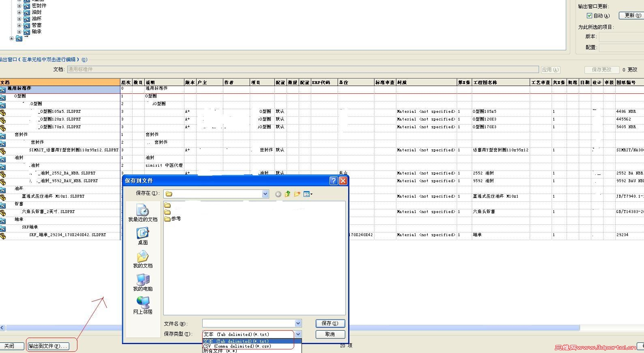644x353 pixels.
Task: Click the part icon for O型圈120x3.SLDPRT row
Action: click(3, 121)
